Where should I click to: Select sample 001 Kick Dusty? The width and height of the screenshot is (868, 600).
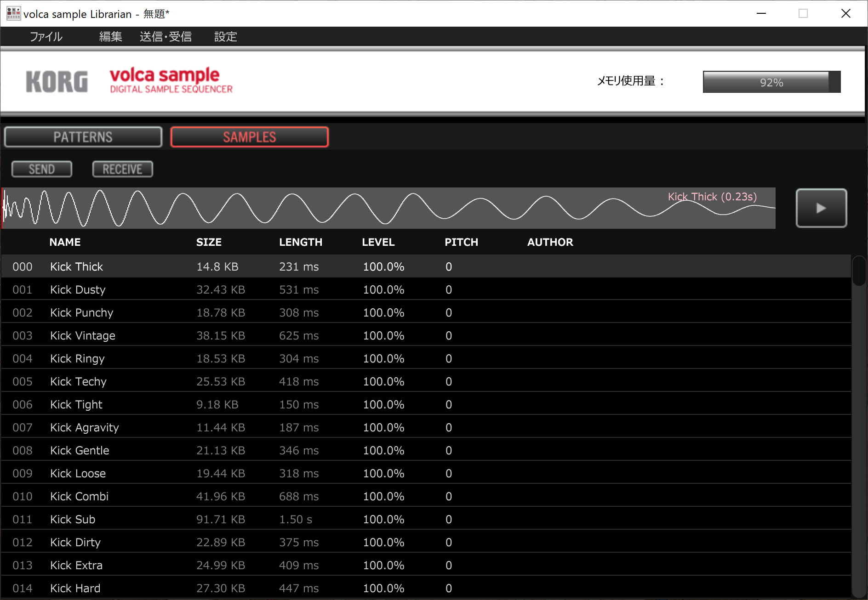(x=426, y=289)
